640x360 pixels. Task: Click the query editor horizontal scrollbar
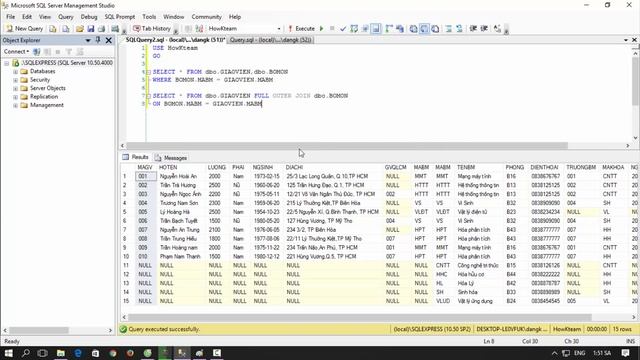coord(347,146)
